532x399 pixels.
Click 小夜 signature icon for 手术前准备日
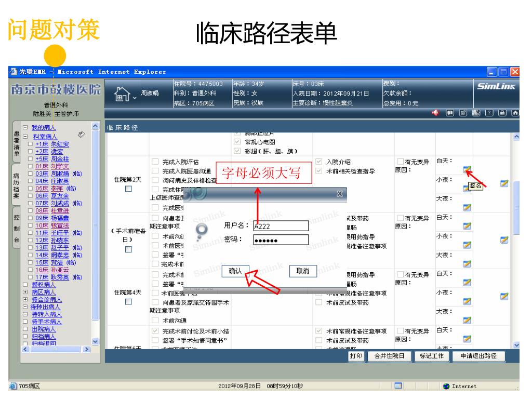467,245
